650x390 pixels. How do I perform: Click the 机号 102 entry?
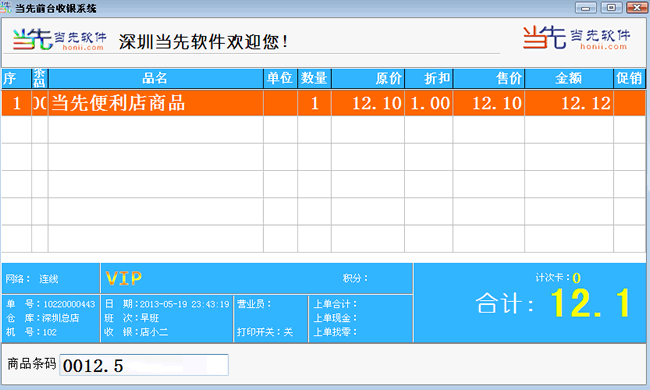pos(31,332)
